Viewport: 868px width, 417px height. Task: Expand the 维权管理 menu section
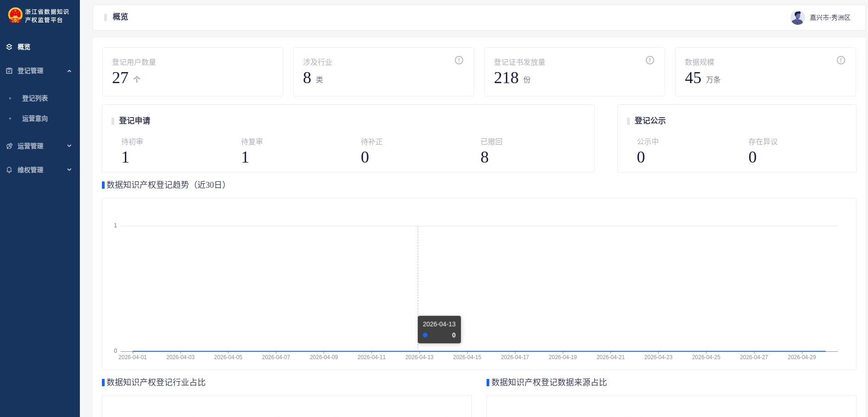tap(69, 170)
